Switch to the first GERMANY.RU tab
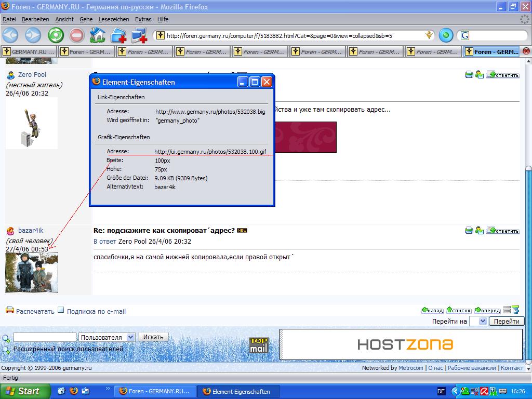532x399 pixels. click(x=29, y=51)
